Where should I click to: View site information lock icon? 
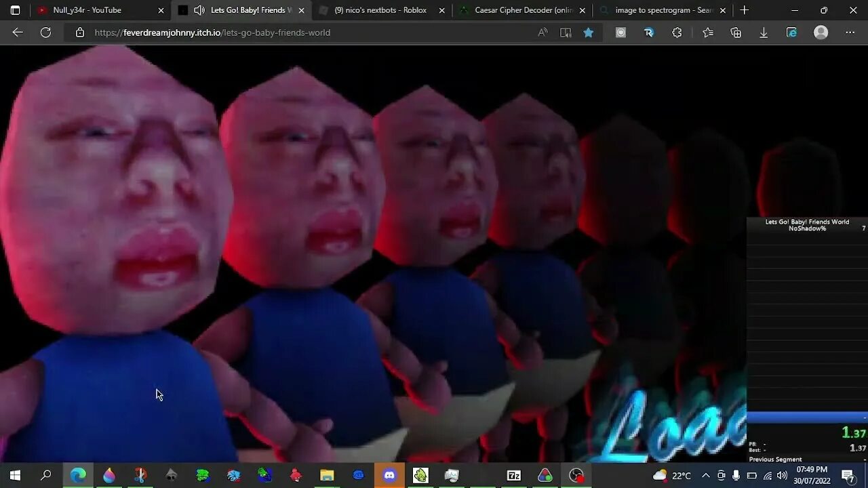tap(80, 33)
